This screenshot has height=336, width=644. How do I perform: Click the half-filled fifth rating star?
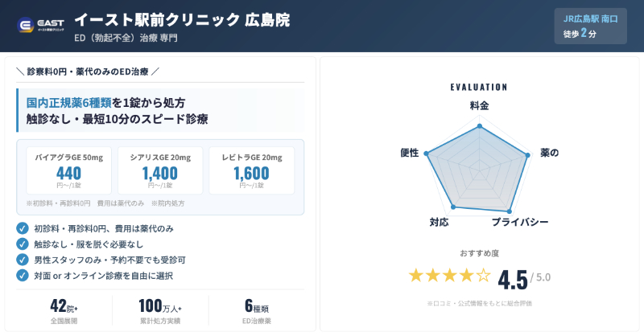(483, 276)
